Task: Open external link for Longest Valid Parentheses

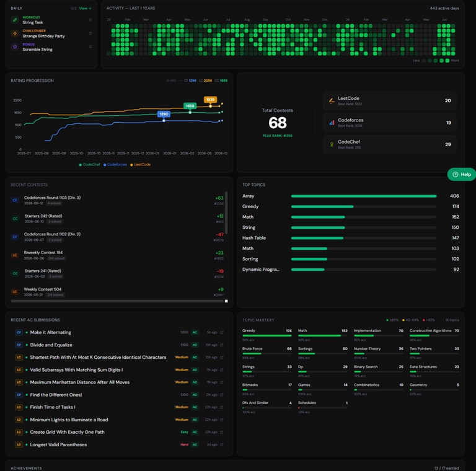Action: coord(222,444)
